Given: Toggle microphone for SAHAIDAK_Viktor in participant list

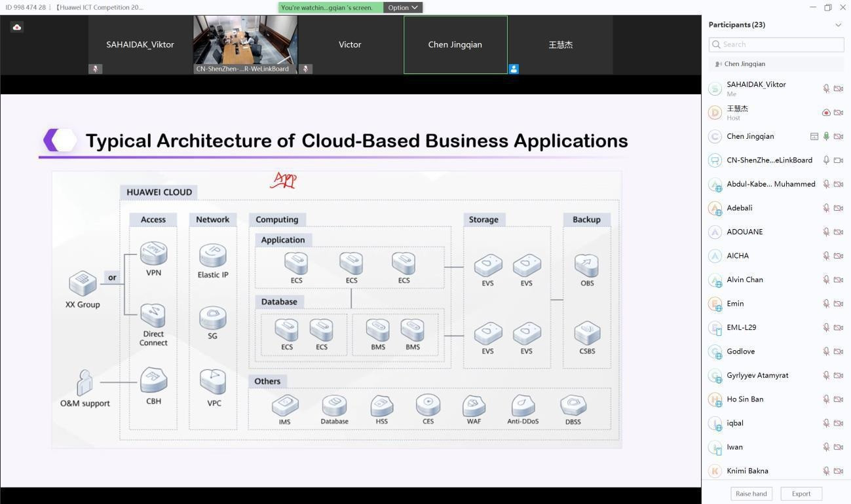Looking at the screenshot, I should (x=826, y=88).
